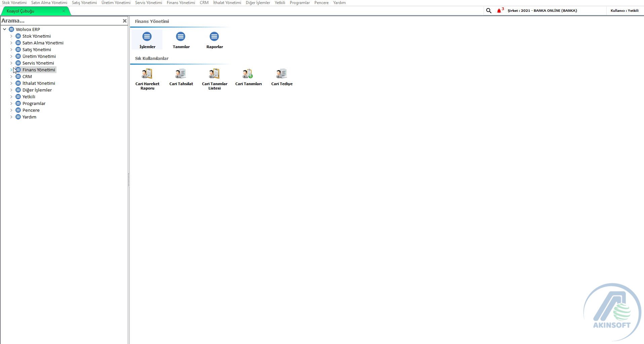The image size is (644, 344).
Task: Clear the Arama search box with X
Action: 125,21
